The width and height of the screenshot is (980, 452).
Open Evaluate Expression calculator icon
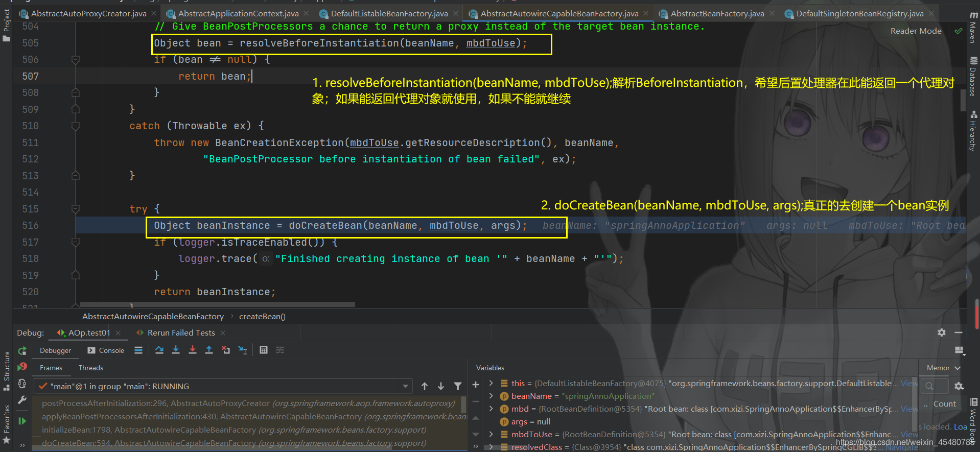264,350
